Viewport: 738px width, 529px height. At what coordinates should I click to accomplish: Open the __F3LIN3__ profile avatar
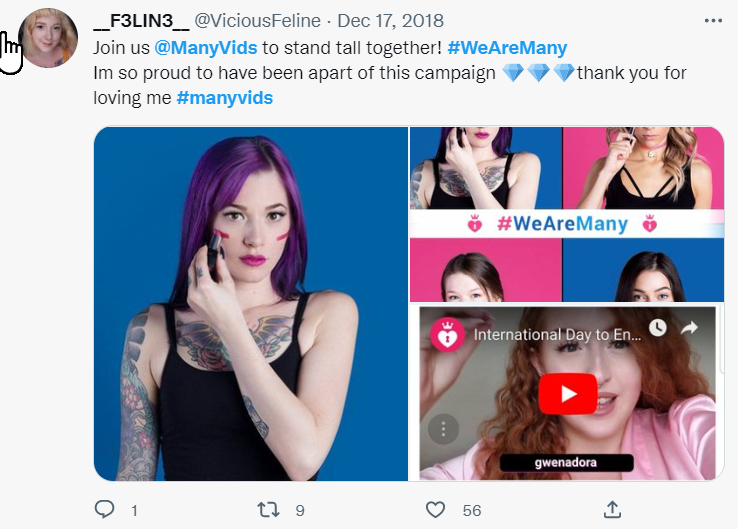(x=47, y=38)
